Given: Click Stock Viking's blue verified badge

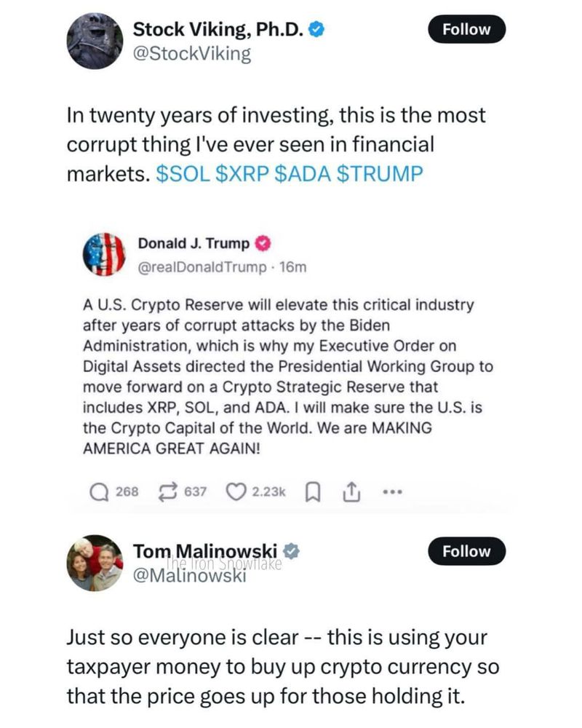Looking at the screenshot, I should tap(317, 29).
